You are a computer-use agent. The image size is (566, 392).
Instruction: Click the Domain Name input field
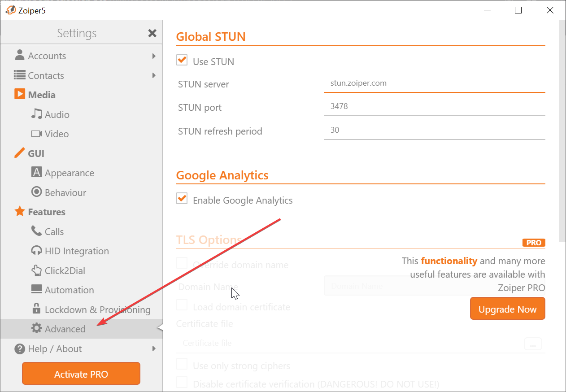pyautogui.click(x=434, y=286)
